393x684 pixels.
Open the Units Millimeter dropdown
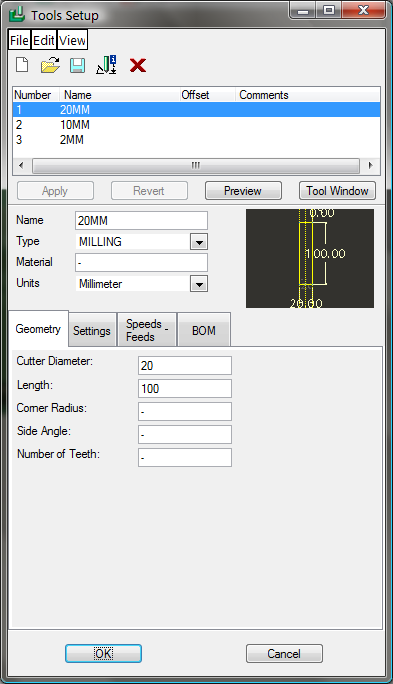point(199,284)
